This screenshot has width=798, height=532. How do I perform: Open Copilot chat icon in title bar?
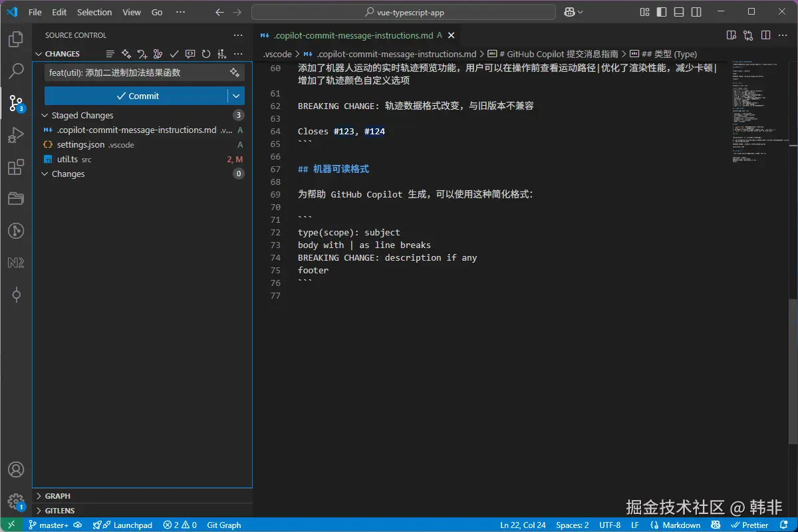[569, 12]
